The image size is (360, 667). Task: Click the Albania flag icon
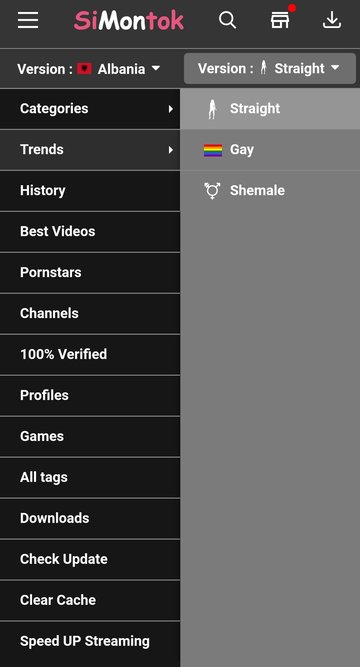coord(84,68)
